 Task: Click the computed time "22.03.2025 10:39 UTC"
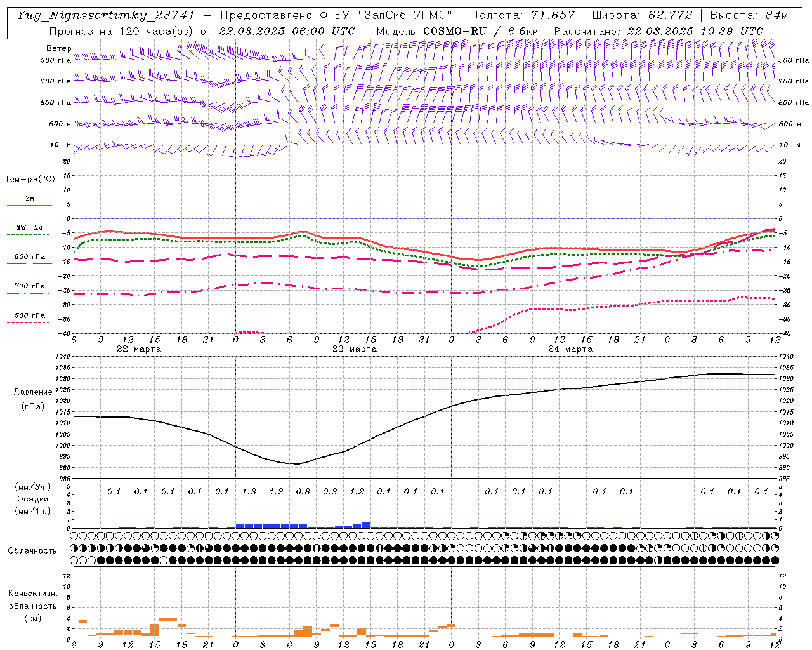click(695, 31)
